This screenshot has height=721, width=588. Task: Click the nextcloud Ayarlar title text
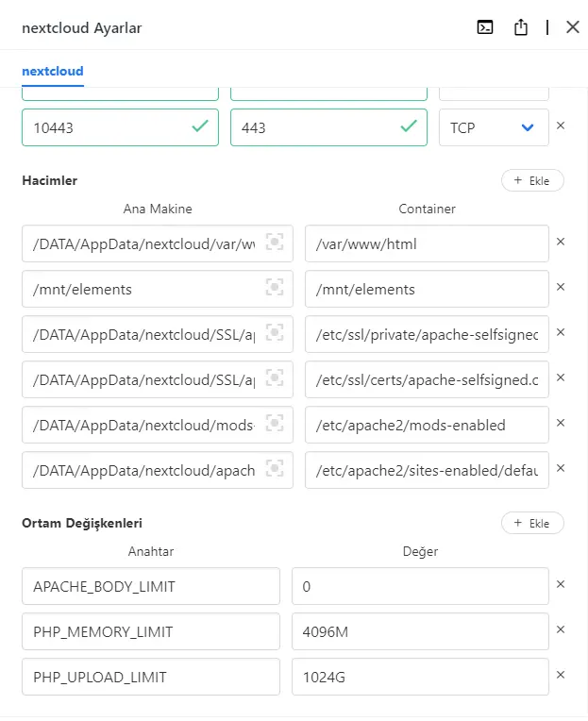coord(82,28)
